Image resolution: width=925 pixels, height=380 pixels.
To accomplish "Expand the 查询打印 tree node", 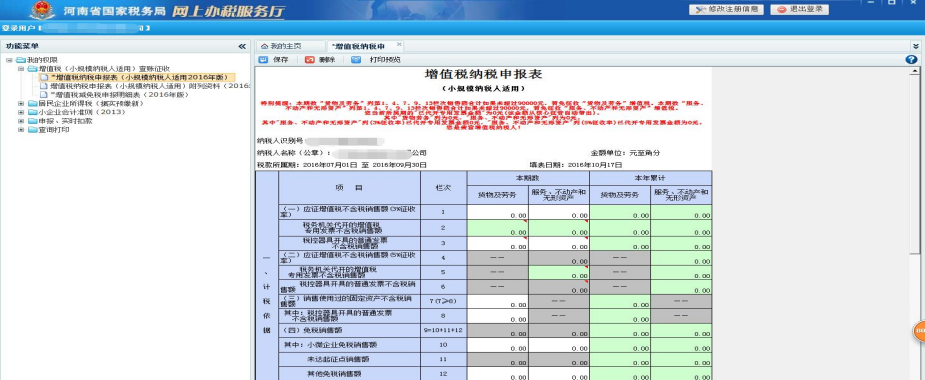I will coord(21,130).
